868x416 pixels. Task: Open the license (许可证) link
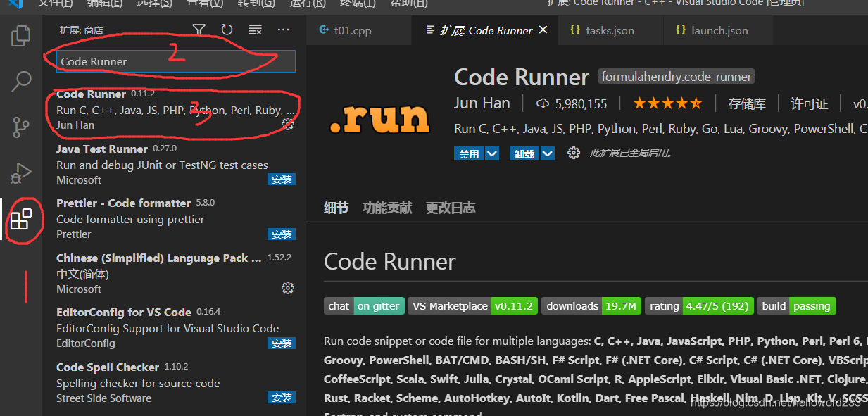point(810,104)
